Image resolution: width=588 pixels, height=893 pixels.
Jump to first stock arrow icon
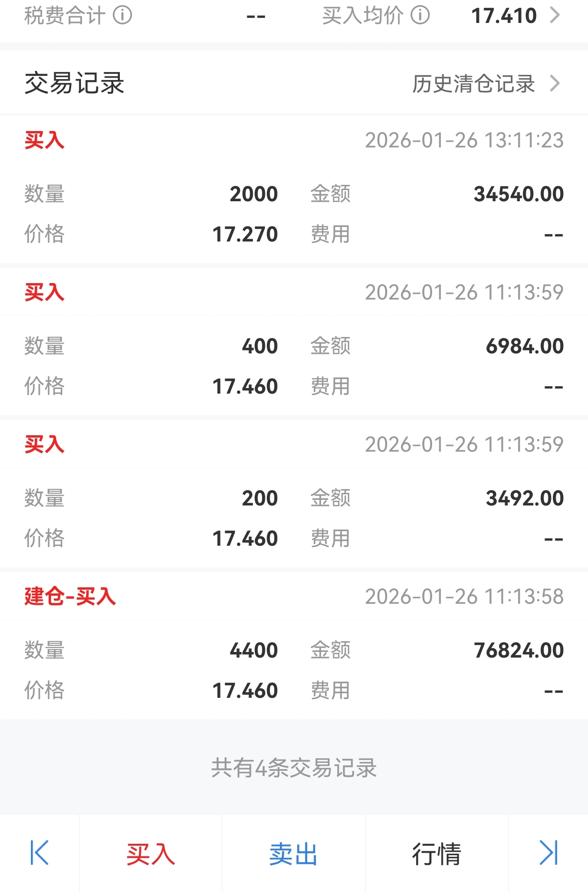point(39,853)
